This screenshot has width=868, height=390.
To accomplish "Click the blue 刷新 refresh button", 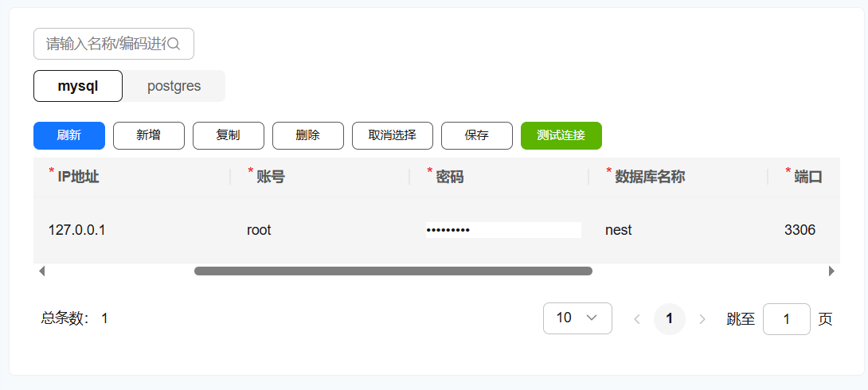I will tap(69, 135).
